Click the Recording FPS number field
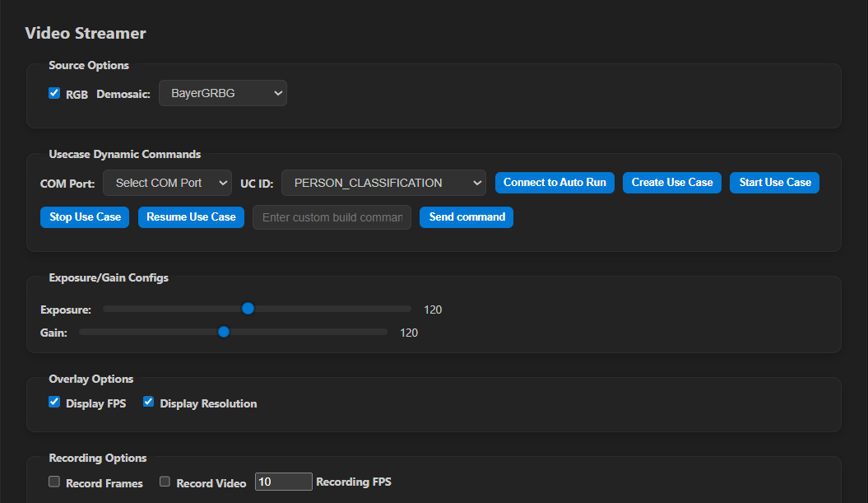The height and width of the screenshot is (503, 868). coord(283,482)
